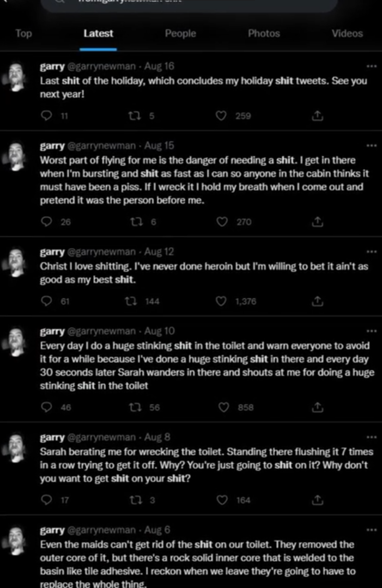Switch to the Top tab

point(23,33)
